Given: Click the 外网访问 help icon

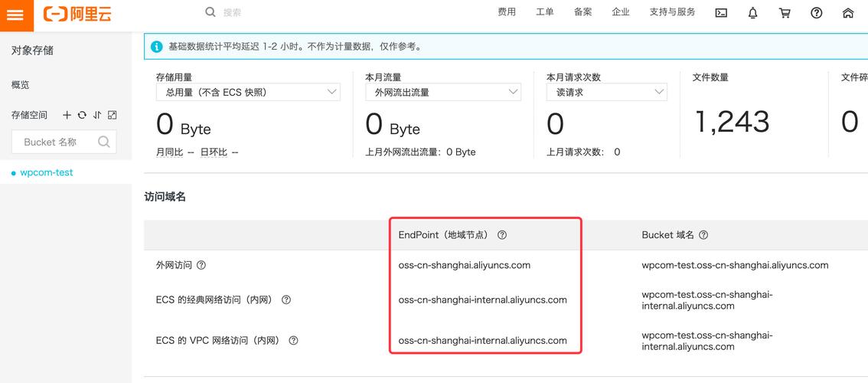Looking at the screenshot, I should coord(201,265).
